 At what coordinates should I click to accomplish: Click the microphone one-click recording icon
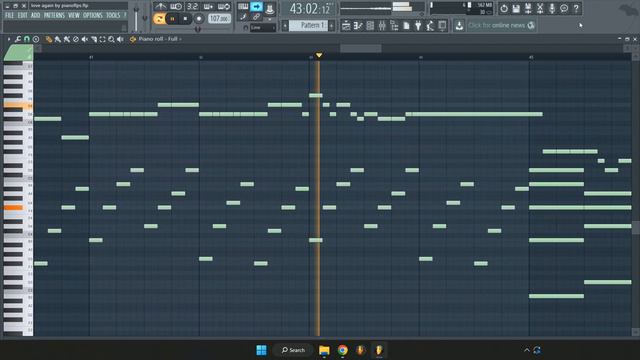[x=552, y=8]
